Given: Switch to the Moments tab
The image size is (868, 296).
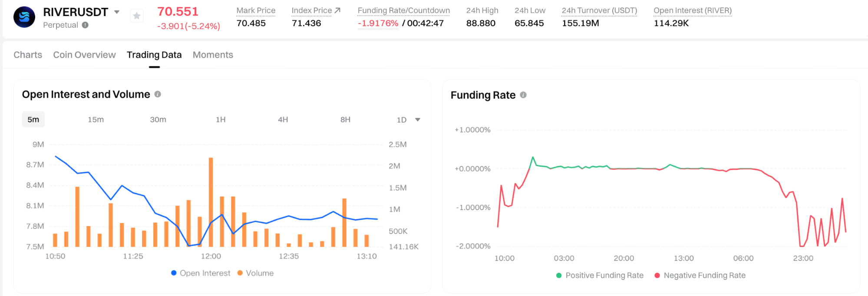Looking at the screenshot, I should (213, 55).
